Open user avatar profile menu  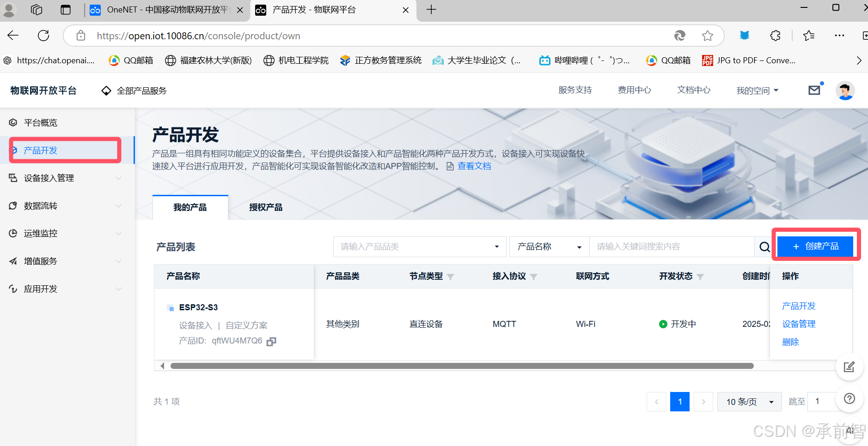[x=845, y=90]
